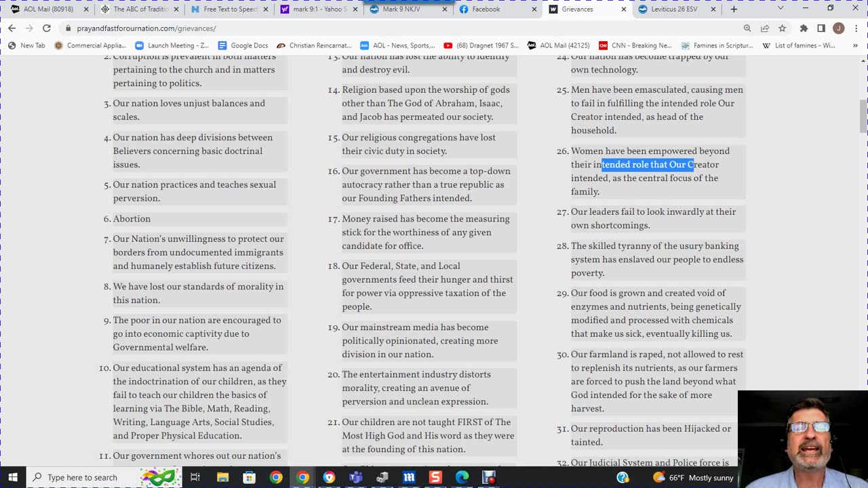
Task: Close the Facebook tab
Action: pos(534,9)
